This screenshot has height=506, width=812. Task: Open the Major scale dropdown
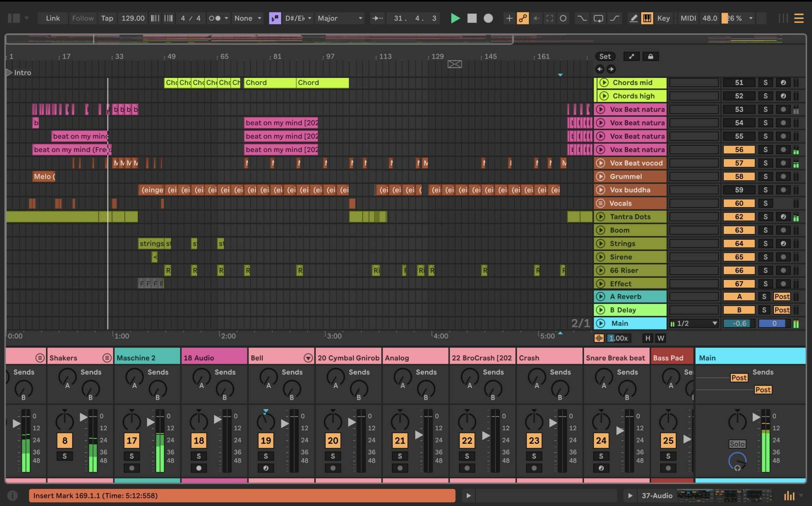(340, 18)
